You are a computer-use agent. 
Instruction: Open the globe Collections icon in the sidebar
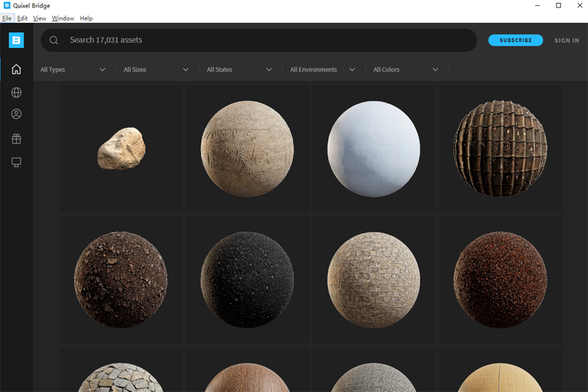point(16,92)
